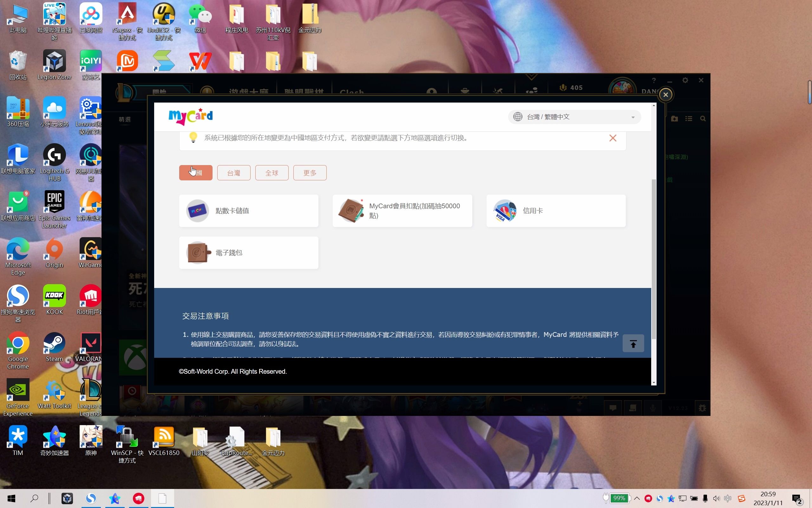The image size is (812, 508).
Task: Open 微信 WeChat desktop icon
Action: click(200, 18)
